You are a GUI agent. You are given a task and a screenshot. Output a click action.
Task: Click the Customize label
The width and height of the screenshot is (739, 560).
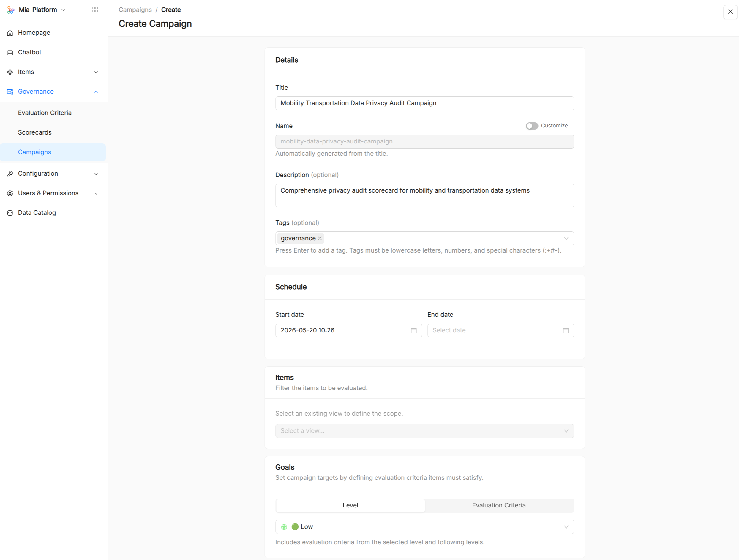554,126
